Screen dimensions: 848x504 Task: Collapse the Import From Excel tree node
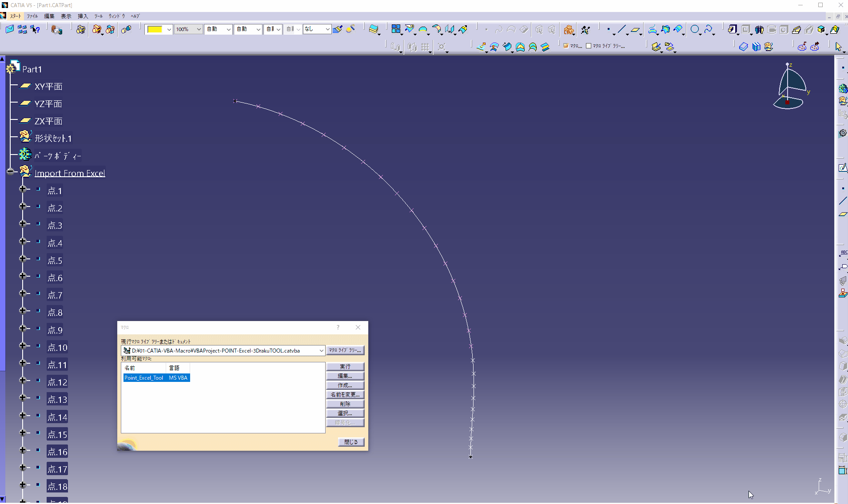(x=10, y=171)
